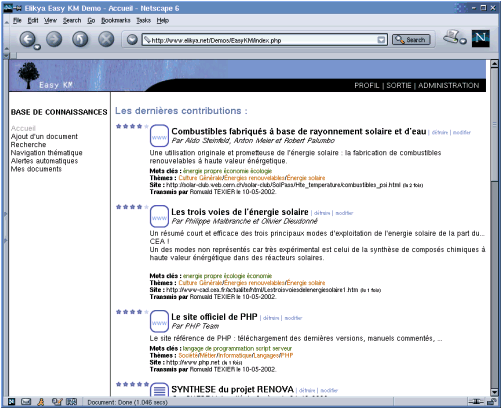Open the Search menu
This screenshot has height=409, width=502.
72,21
